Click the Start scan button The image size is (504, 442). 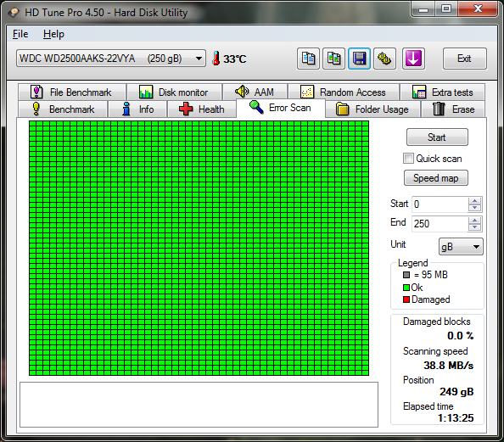tap(437, 137)
